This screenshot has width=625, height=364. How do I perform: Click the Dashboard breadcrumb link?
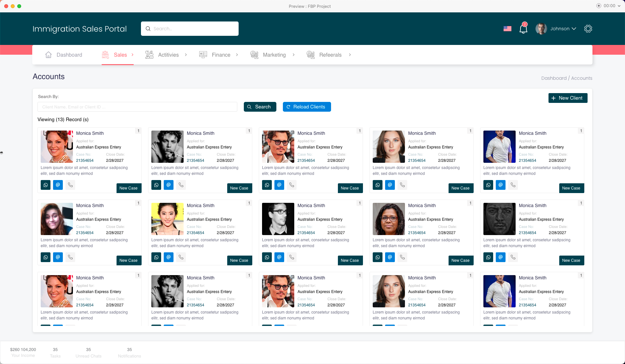pos(554,78)
